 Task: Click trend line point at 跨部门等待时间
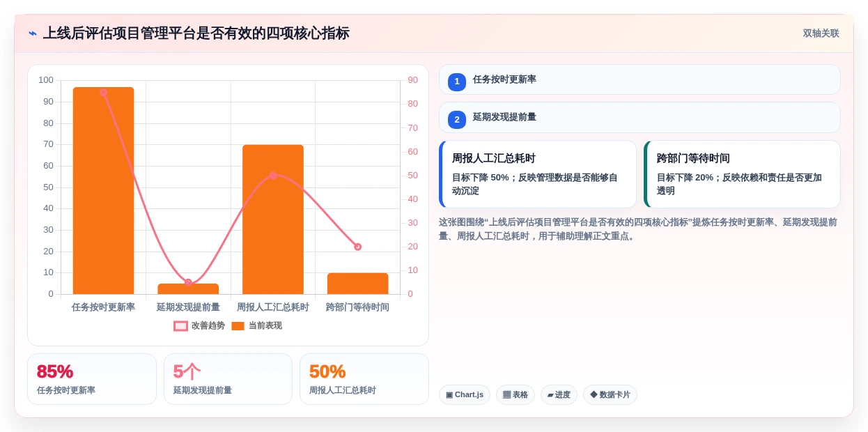357,247
